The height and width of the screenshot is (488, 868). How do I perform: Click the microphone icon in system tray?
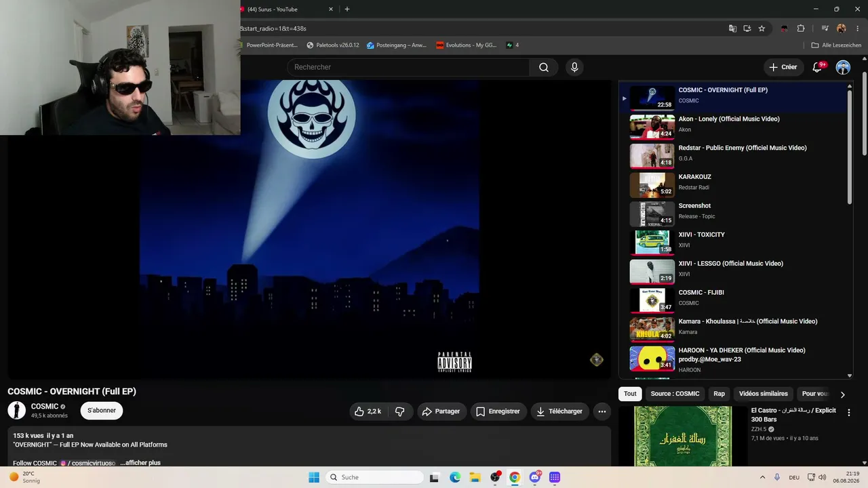point(777,477)
